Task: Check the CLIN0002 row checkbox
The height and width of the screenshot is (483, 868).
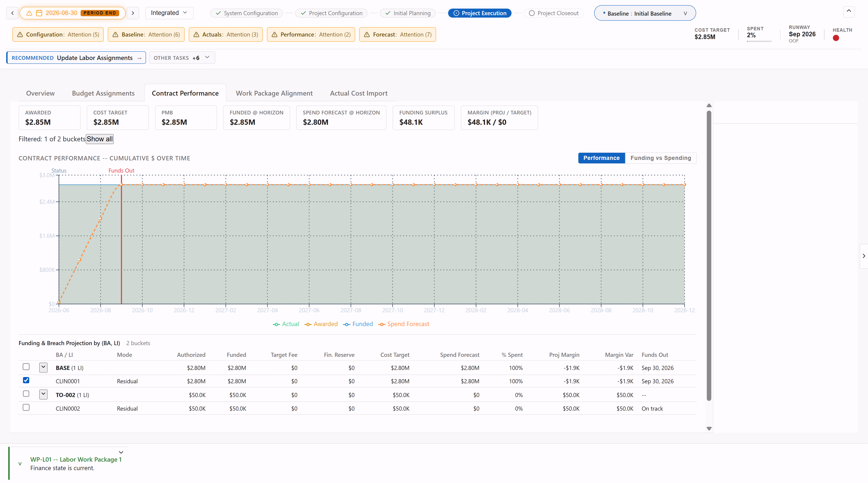Action: click(x=26, y=407)
